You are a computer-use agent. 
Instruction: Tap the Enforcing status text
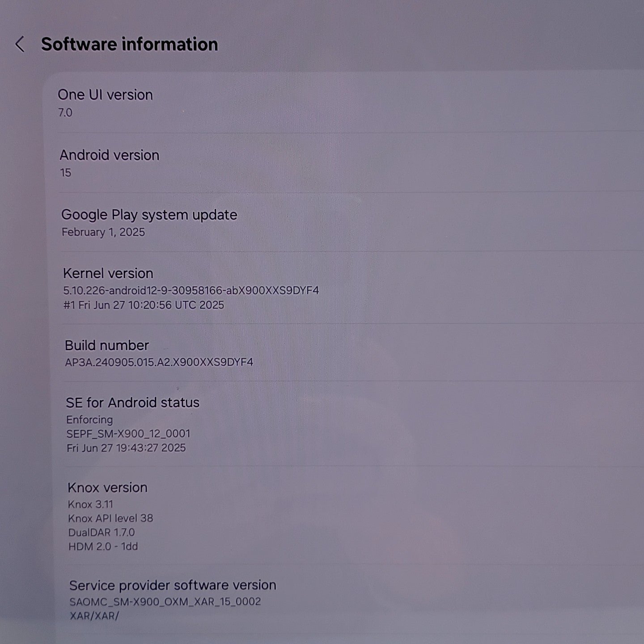point(89,419)
